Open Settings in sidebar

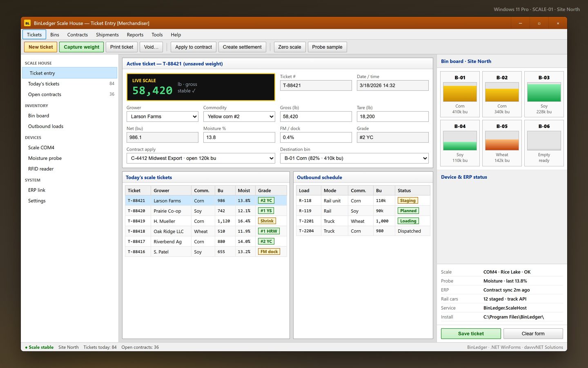point(69,201)
